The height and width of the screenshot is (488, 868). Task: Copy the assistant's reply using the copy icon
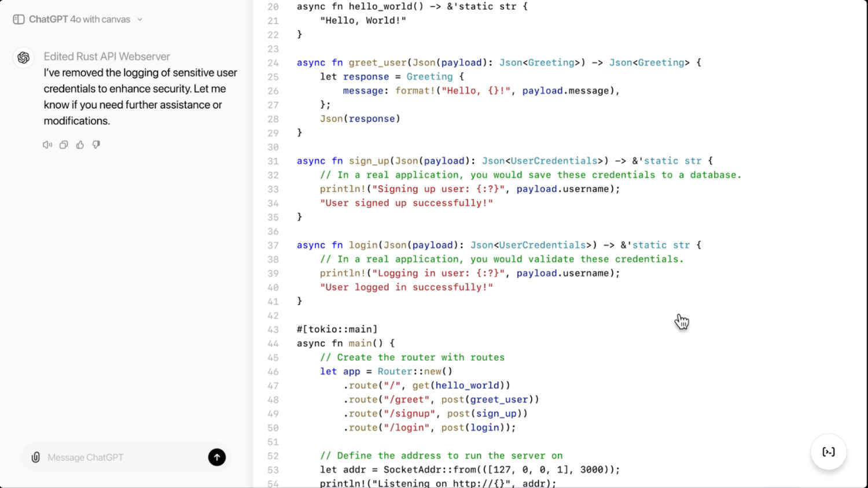pos(63,145)
